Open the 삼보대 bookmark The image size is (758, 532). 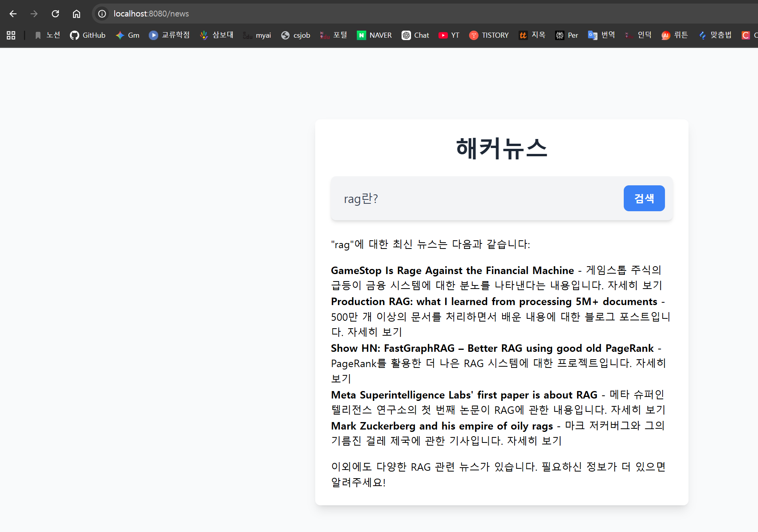point(216,35)
